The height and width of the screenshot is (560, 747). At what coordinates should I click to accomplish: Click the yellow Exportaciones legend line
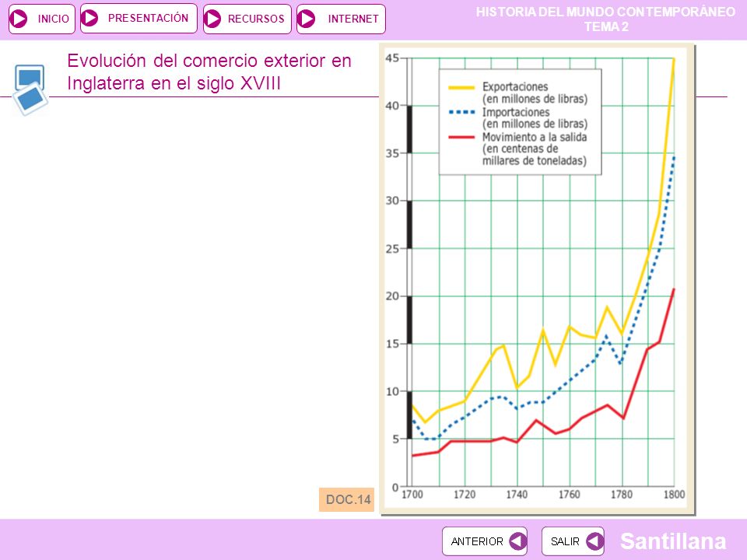tap(461, 87)
